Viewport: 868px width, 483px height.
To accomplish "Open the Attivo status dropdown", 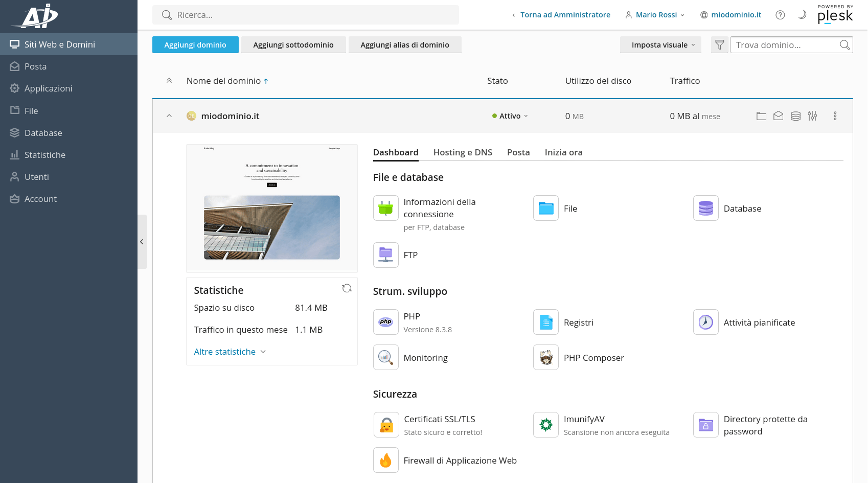I will click(510, 116).
